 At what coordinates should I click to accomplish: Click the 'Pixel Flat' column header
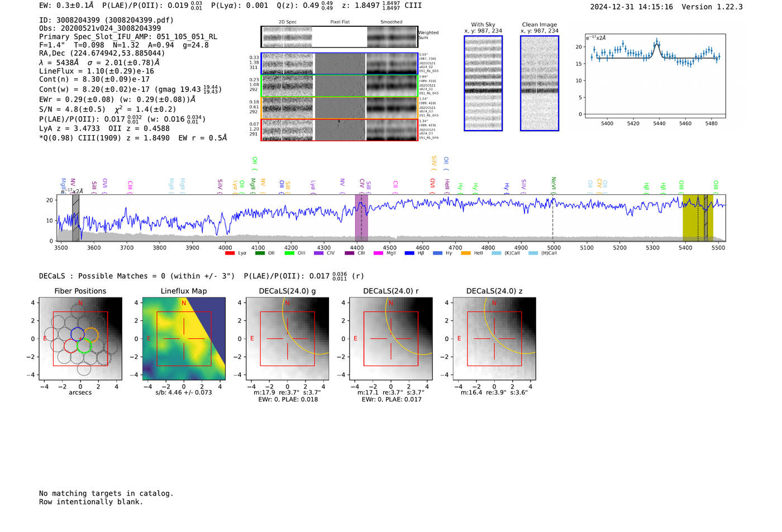tap(340, 22)
